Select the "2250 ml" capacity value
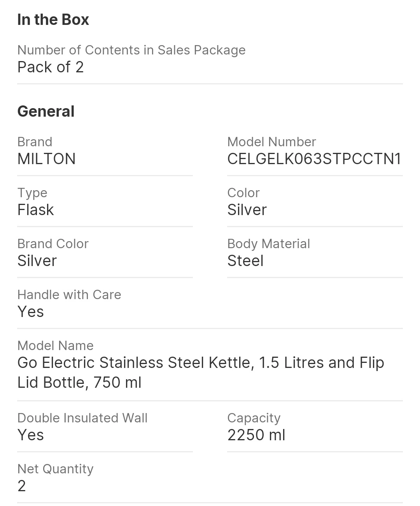The height and width of the screenshot is (506, 420). click(256, 435)
